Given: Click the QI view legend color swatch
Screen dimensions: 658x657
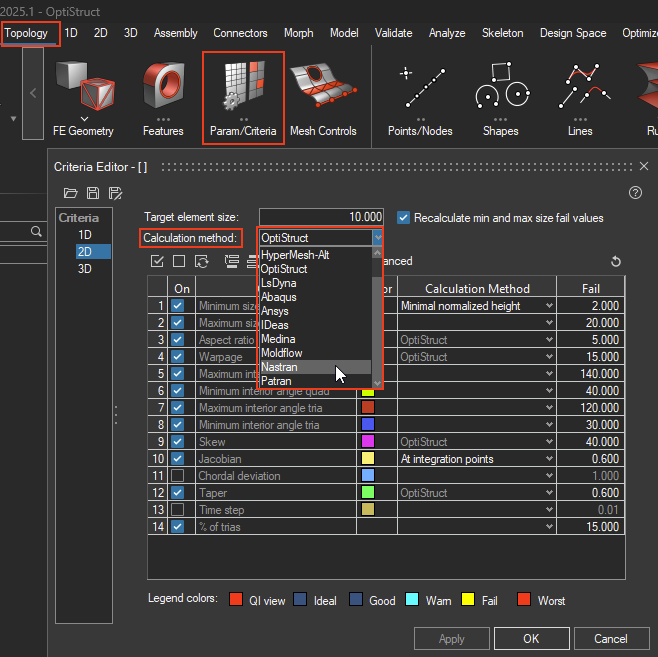Looking at the screenshot, I should pos(236,599).
